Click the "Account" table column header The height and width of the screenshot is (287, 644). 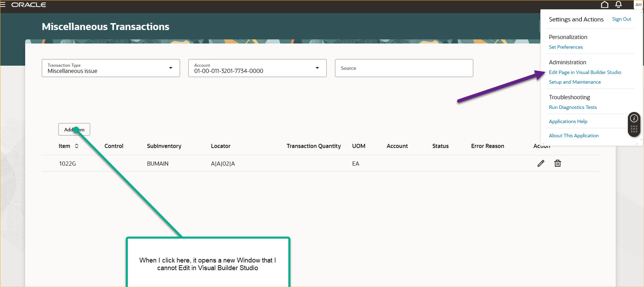click(397, 146)
